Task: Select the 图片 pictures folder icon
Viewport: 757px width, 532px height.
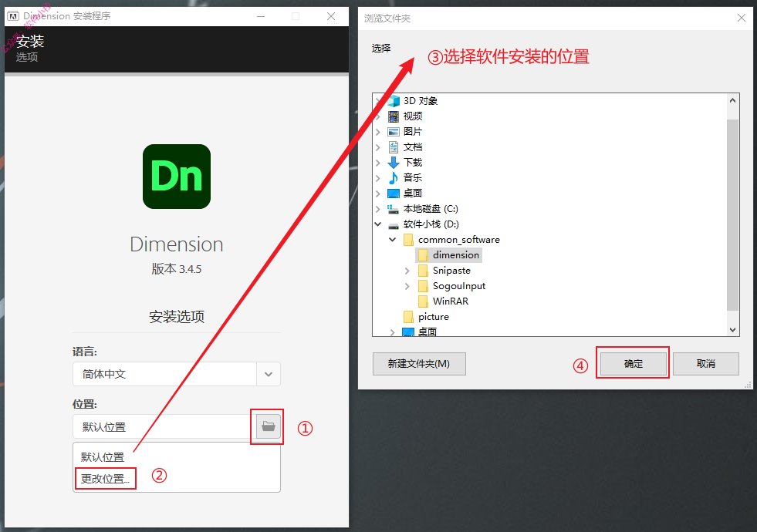Action: point(394,132)
